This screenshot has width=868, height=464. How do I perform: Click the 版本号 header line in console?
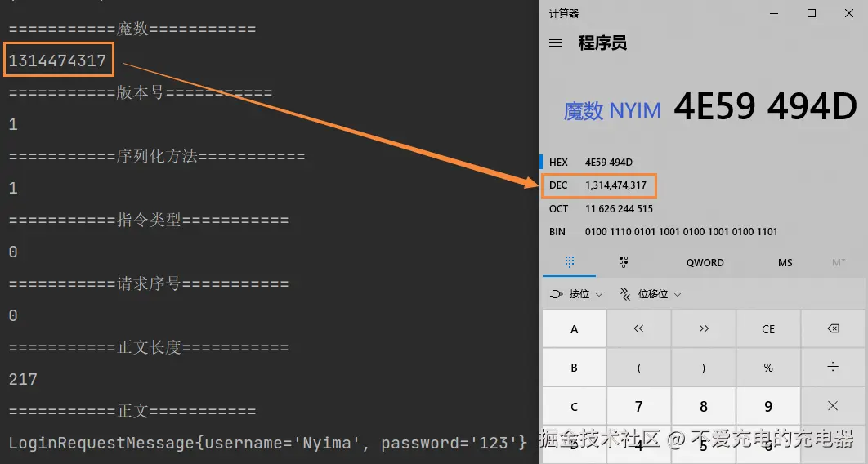click(x=141, y=92)
